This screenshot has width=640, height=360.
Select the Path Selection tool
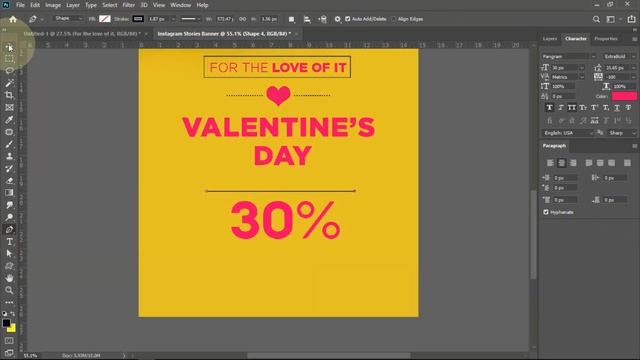pos(9,253)
